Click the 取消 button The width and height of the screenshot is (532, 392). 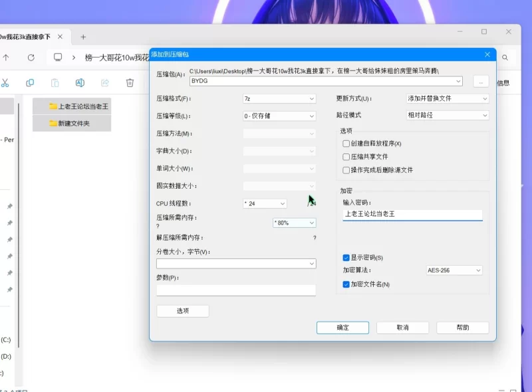tap(403, 328)
